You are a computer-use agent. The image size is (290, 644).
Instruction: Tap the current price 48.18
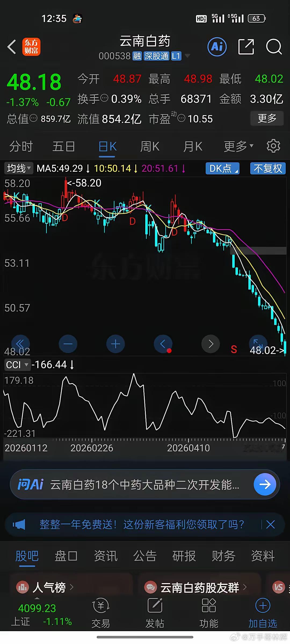[x=34, y=82]
